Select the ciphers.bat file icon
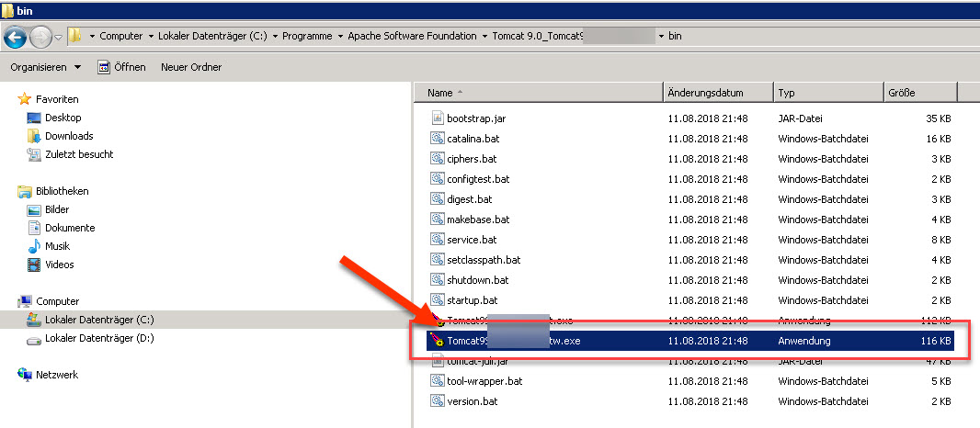 437,159
